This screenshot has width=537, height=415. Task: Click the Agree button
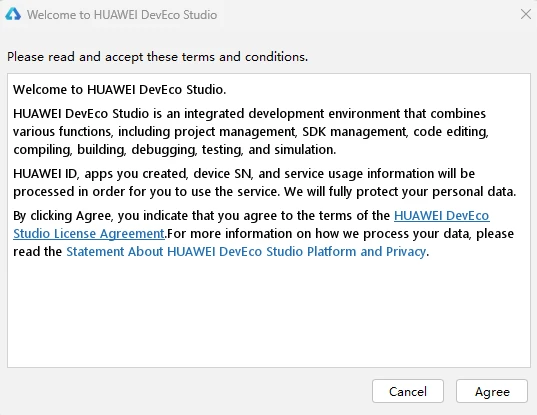pos(492,391)
